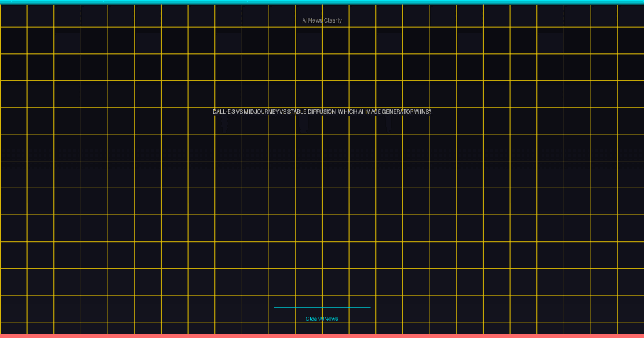The width and height of the screenshot is (644, 338).
Task: Click the ClearAINews footer link
Action: click(x=321, y=319)
